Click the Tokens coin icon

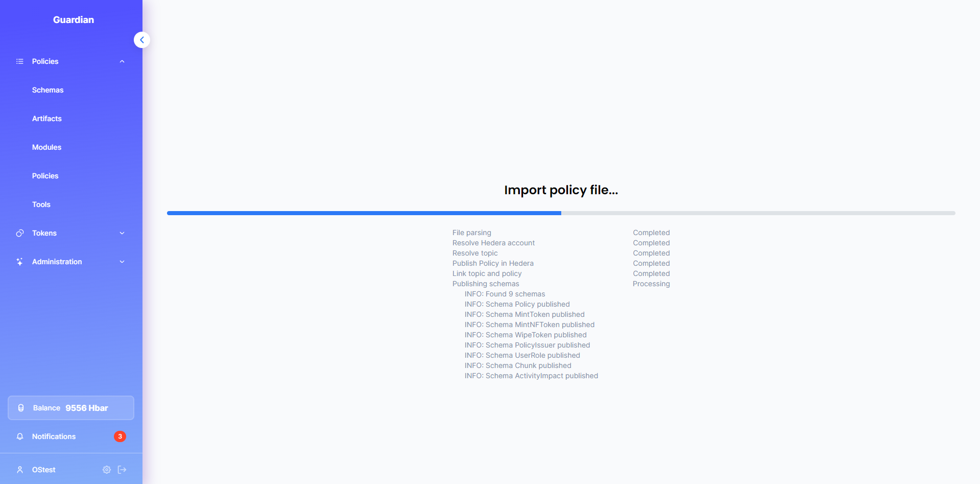[x=20, y=233]
